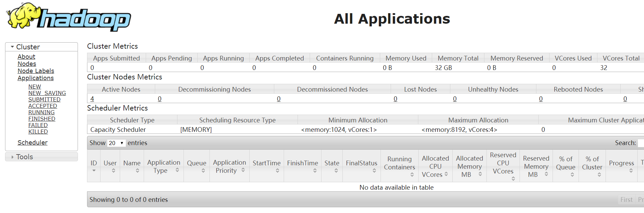Click the '[MEMORY]' resource type value
The height and width of the screenshot is (213, 644).
tap(196, 130)
